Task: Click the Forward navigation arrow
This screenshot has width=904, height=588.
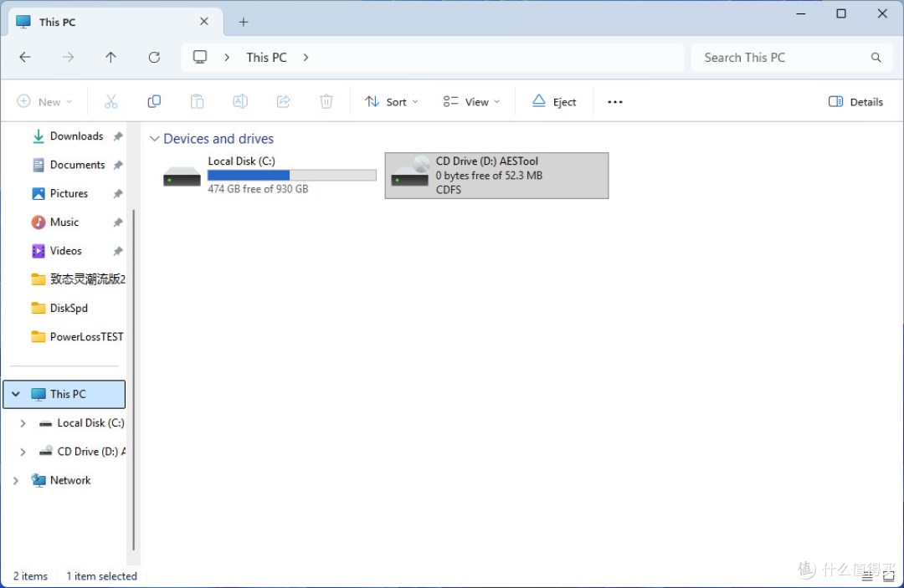Action: (x=68, y=57)
